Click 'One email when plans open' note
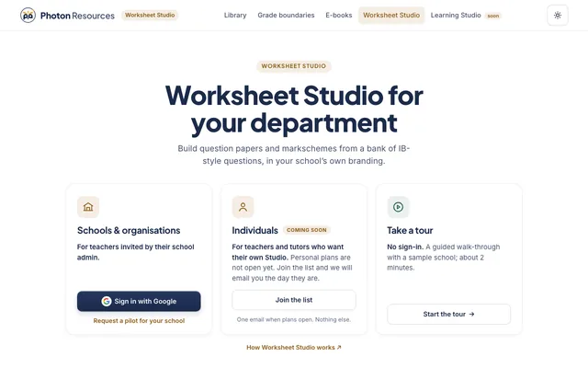The height and width of the screenshot is (368, 588). 294,319
